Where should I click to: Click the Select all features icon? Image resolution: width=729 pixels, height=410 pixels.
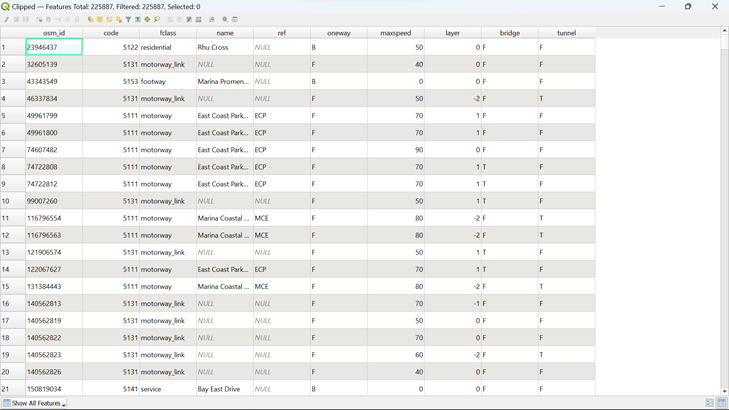[x=100, y=19]
